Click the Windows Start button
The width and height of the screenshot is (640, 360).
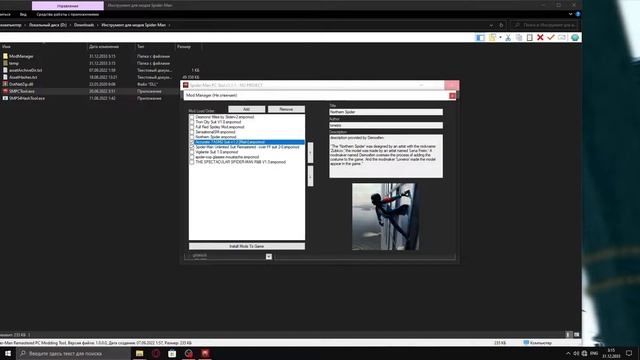(x=8, y=353)
